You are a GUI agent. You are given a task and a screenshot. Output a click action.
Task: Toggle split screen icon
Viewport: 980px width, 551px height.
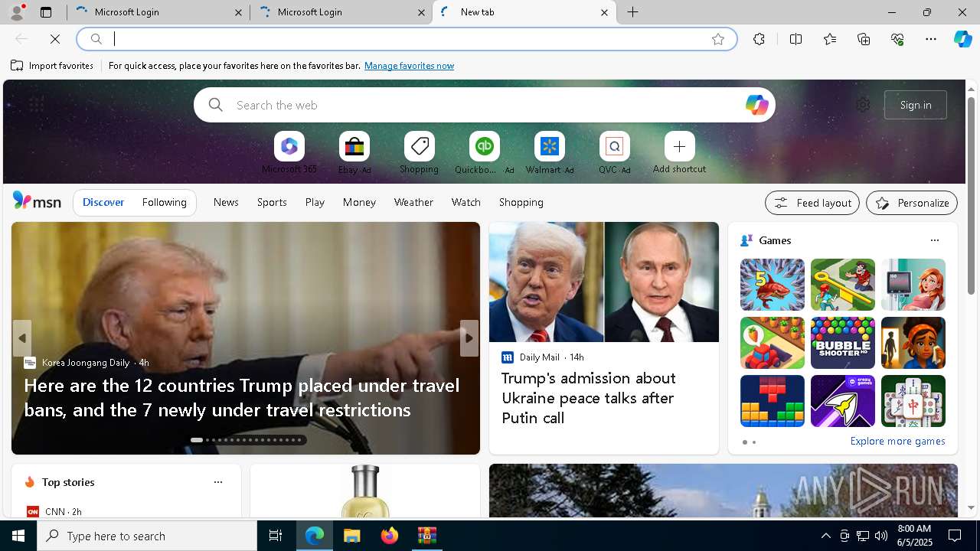pyautogui.click(x=795, y=39)
